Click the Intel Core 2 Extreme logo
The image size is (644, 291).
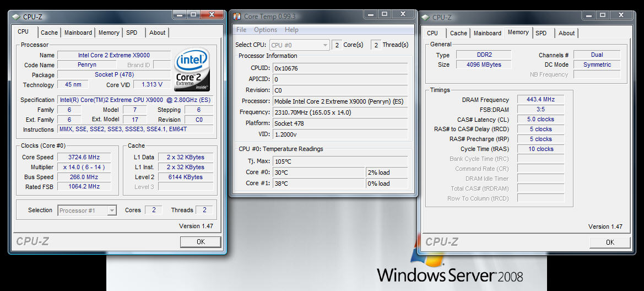(x=192, y=69)
